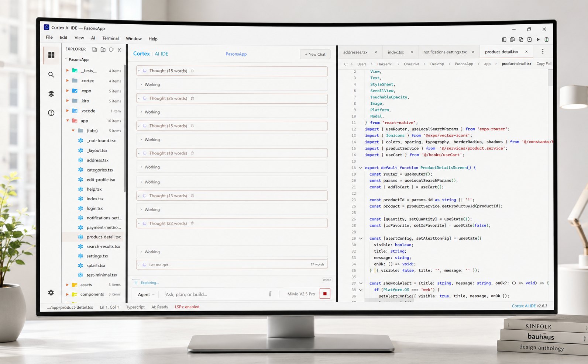Collapse the app folder
This screenshot has height=364, width=588.
pyautogui.click(x=68, y=121)
